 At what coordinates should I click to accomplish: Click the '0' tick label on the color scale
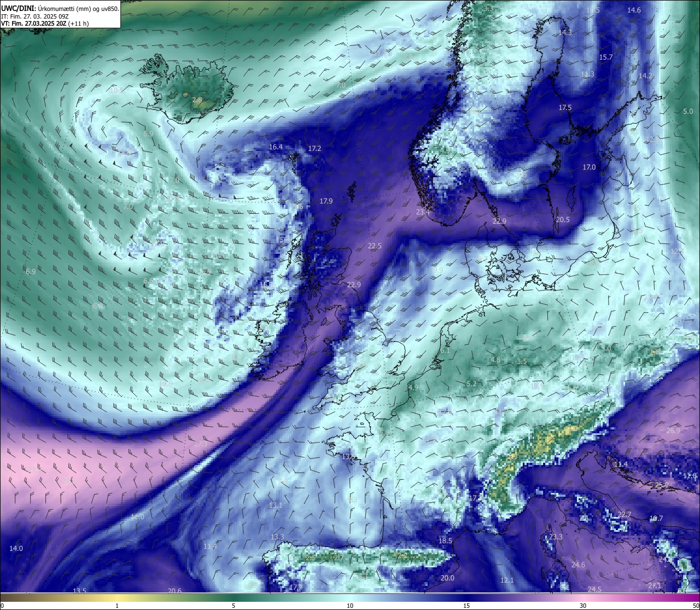click(x=2, y=606)
